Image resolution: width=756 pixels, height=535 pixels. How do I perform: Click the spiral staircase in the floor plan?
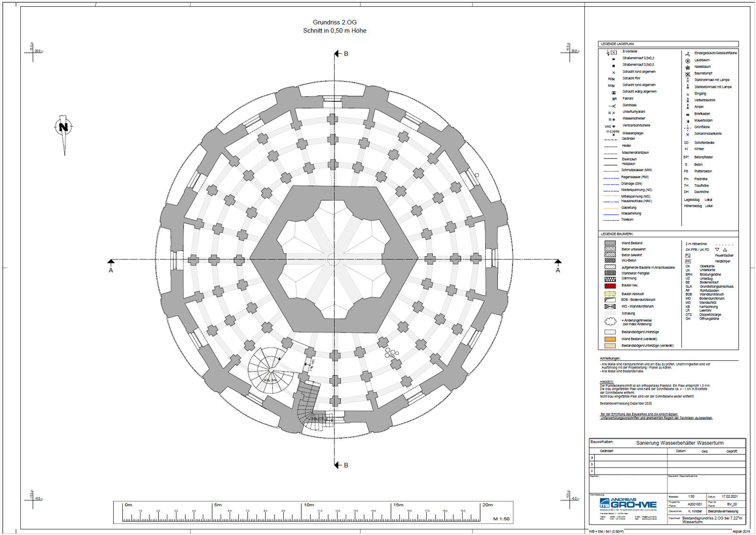(270, 370)
